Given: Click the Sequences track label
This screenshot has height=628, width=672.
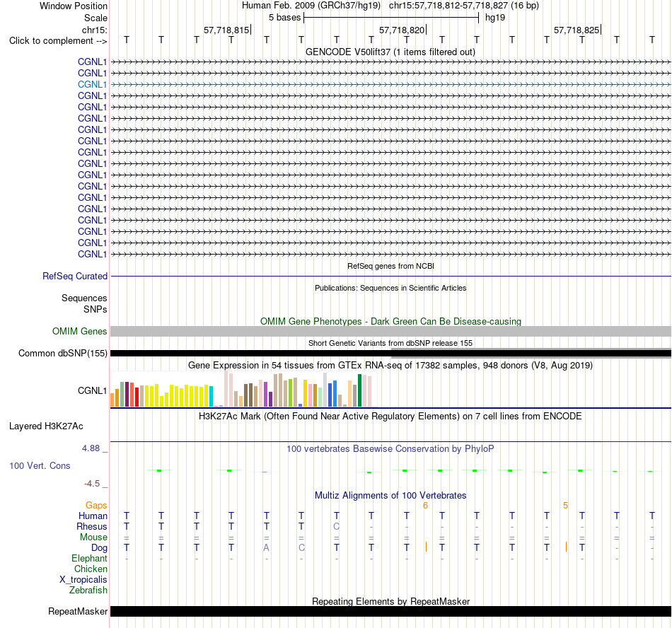Looking at the screenshot, I should click(x=84, y=298).
